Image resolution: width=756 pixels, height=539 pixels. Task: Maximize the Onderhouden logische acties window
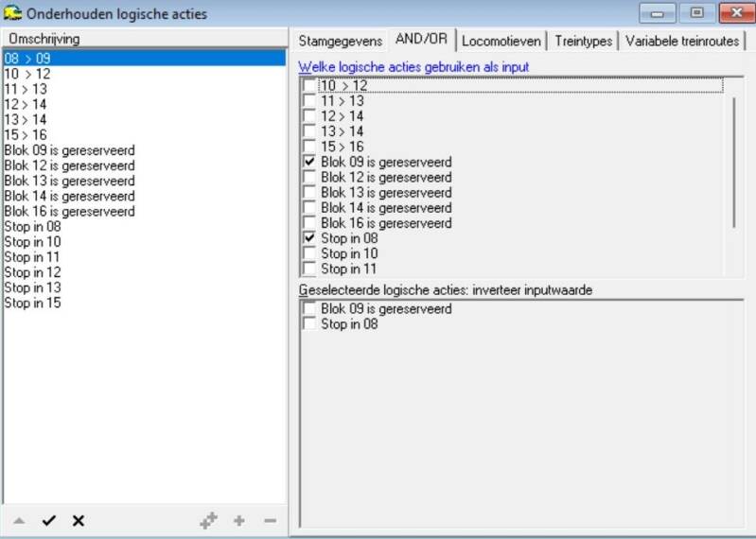(x=696, y=12)
